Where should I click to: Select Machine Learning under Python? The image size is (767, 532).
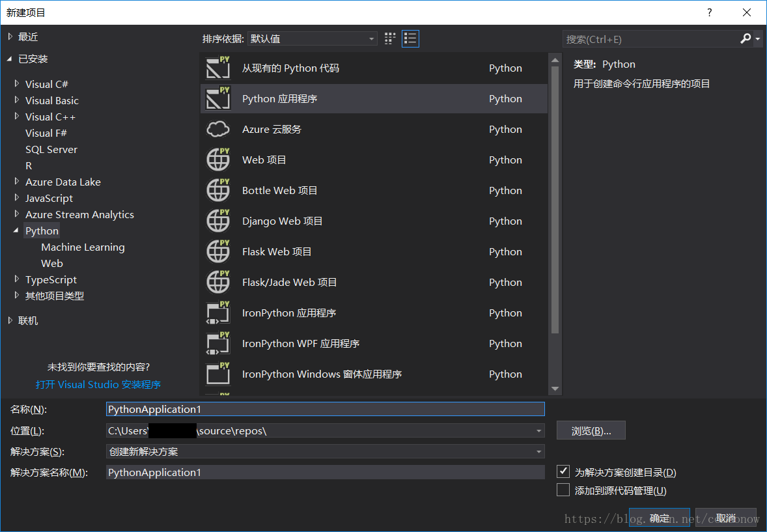83,247
